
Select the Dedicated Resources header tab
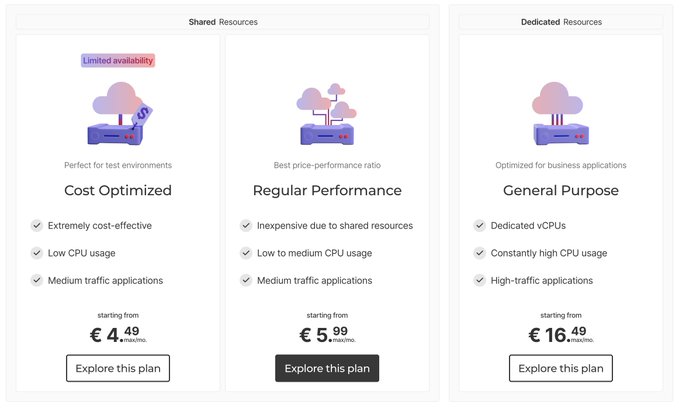coord(561,22)
